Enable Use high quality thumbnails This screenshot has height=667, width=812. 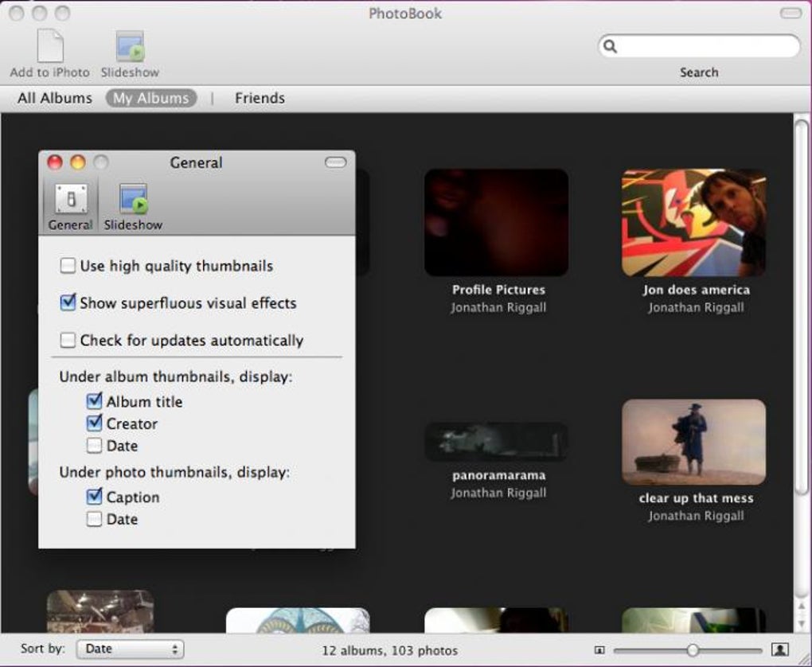coord(68,266)
